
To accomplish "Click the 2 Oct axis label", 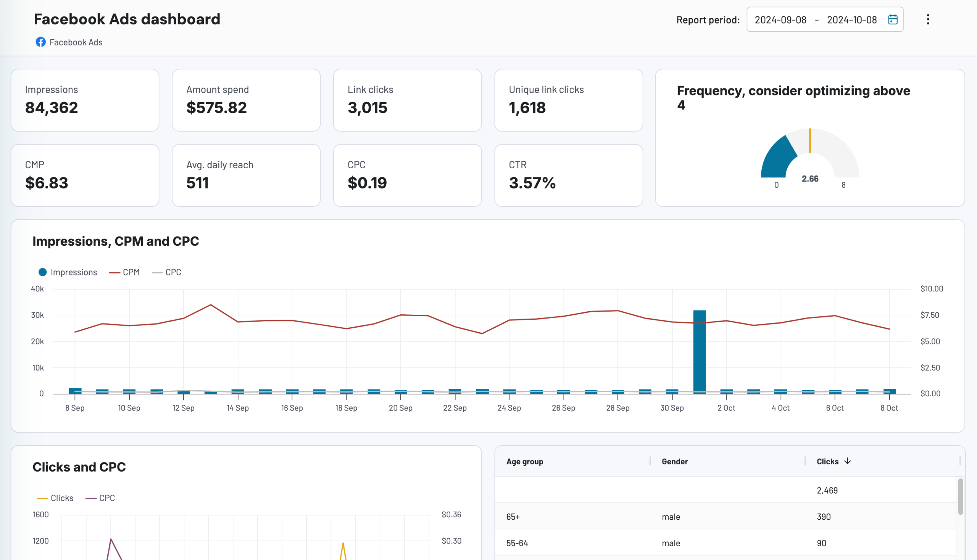I will [x=726, y=408].
